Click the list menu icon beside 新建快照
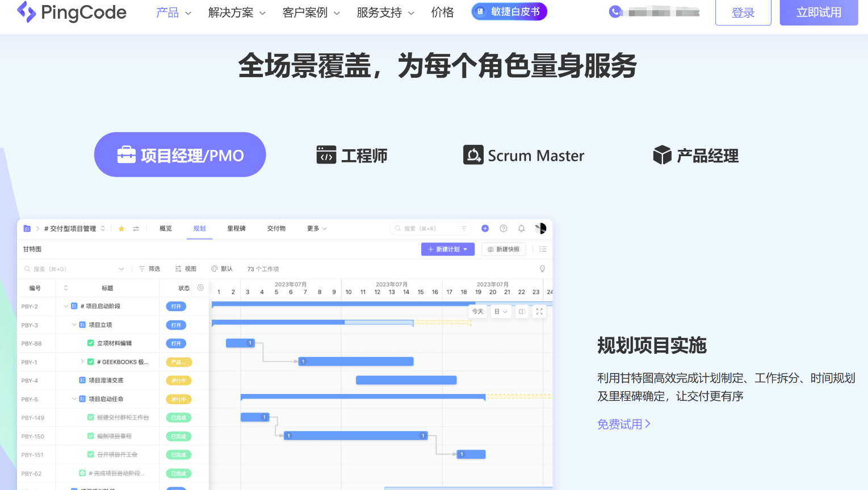Screen dimensions: 868x490 tap(543, 249)
